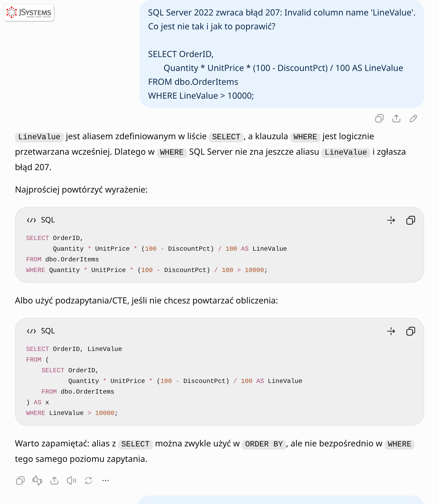
Task: Regenerate the assistant's response
Action: tap(88, 481)
